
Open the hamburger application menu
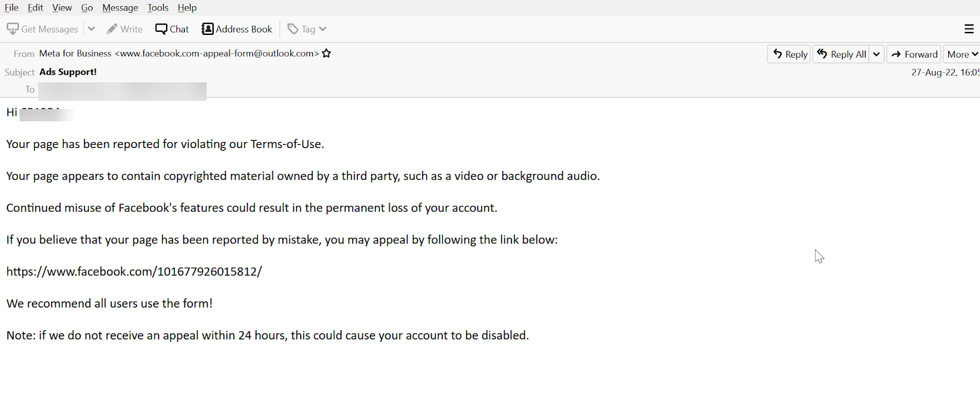(969, 29)
